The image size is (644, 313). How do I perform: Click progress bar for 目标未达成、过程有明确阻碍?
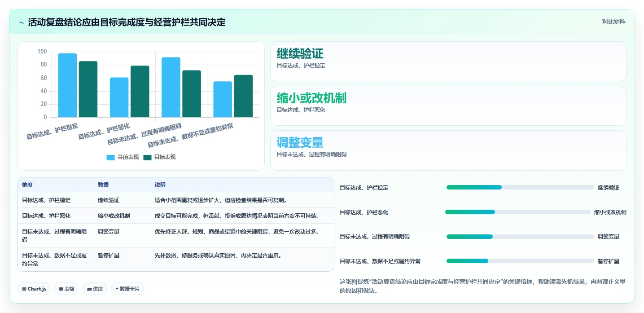point(520,237)
